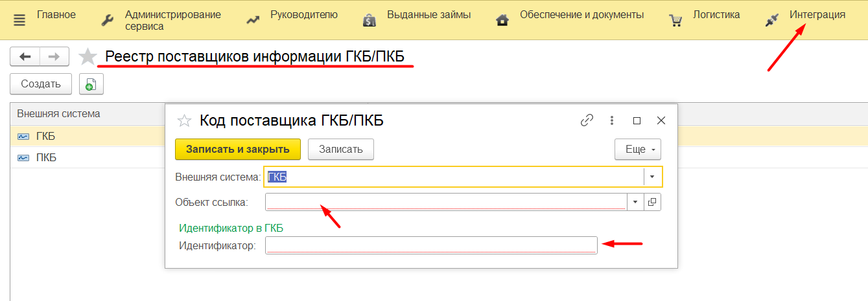
Task: Open Обеспечение и документы section
Action: click(582, 14)
